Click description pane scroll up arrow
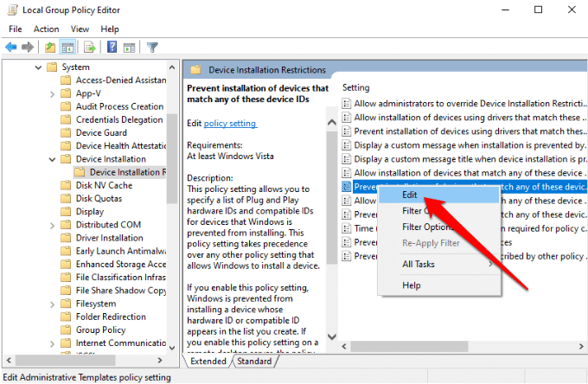The height and width of the screenshot is (384, 588). (x=332, y=122)
